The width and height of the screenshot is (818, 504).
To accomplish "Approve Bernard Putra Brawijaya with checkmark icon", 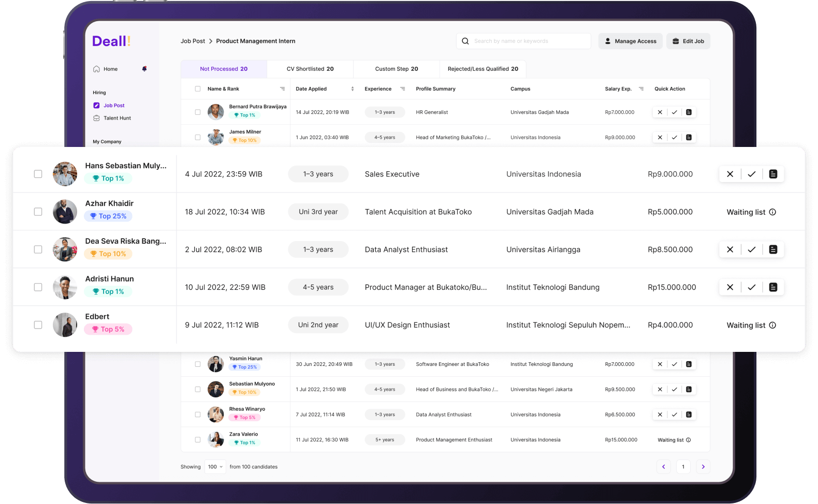I will click(674, 112).
